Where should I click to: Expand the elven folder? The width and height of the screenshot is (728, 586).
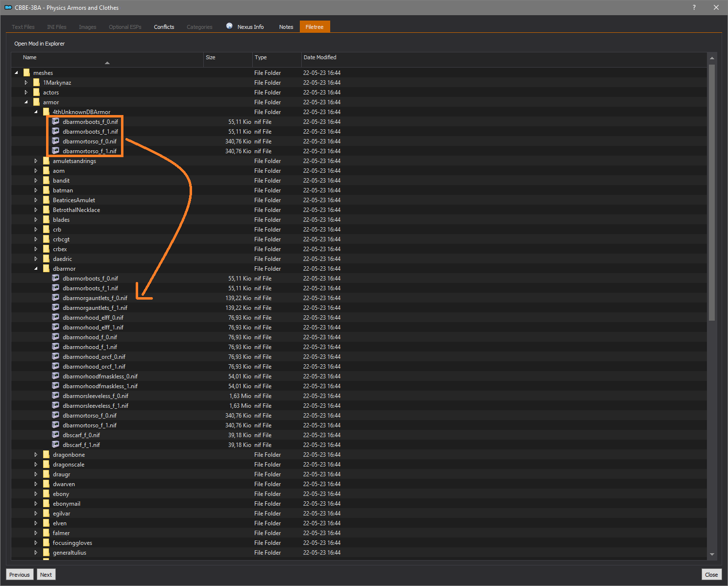[x=36, y=523]
